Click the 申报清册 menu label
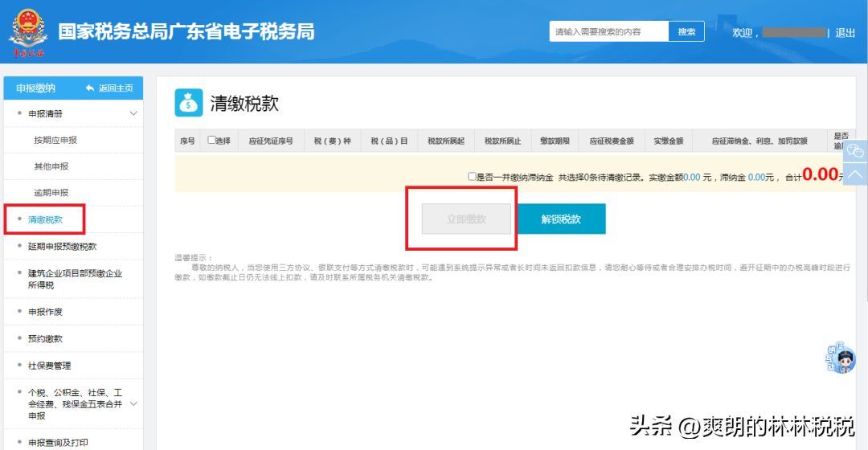The height and width of the screenshot is (450, 868). pyautogui.click(x=45, y=113)
